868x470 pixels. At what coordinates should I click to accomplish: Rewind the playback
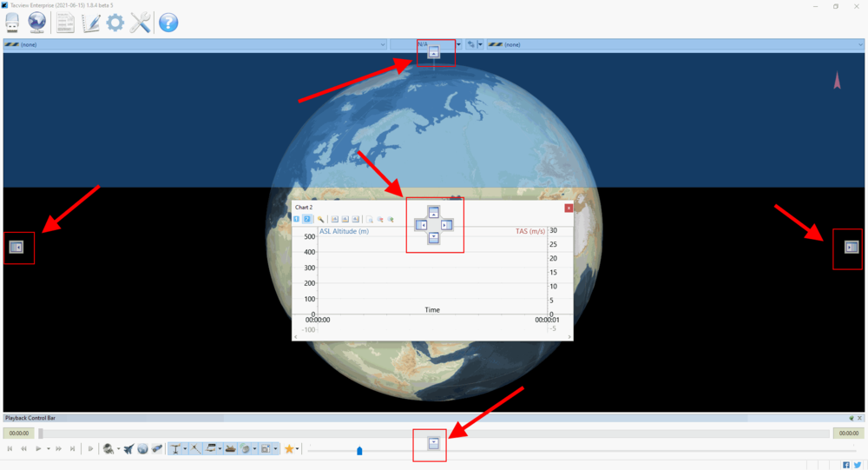point(23,448)
